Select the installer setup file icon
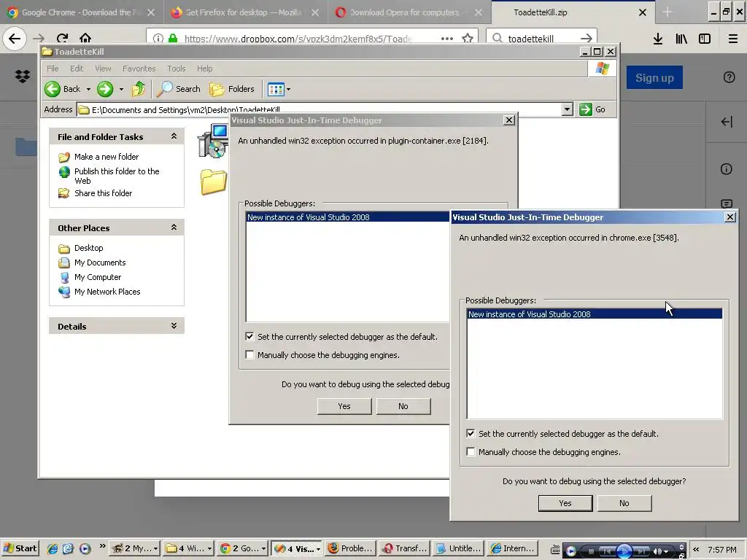This screenshot has height=560, width=747. pos(212,141)
